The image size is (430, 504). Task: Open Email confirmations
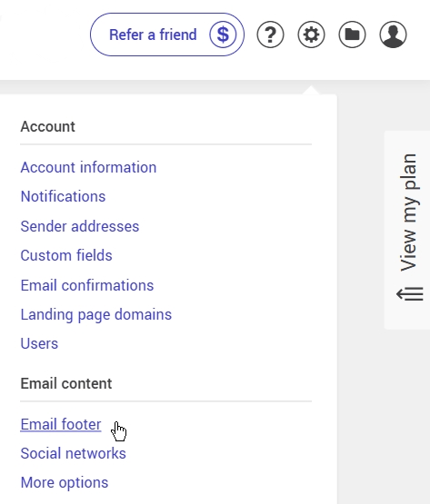(x=87, y=285)
